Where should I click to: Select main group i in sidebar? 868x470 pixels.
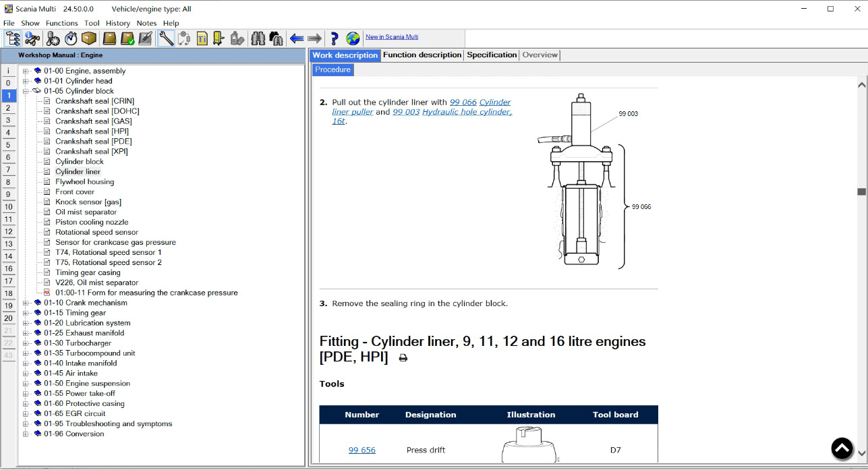(8, 71)
